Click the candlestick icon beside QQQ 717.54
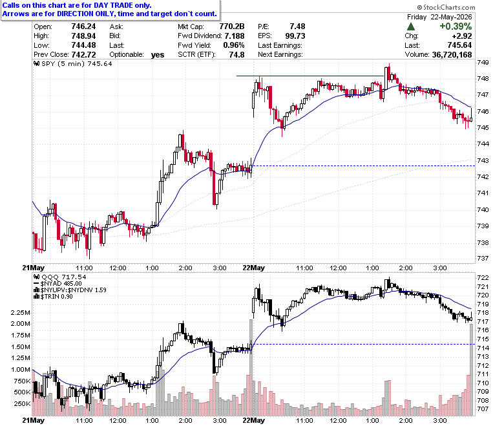 [x=37, y=277]
